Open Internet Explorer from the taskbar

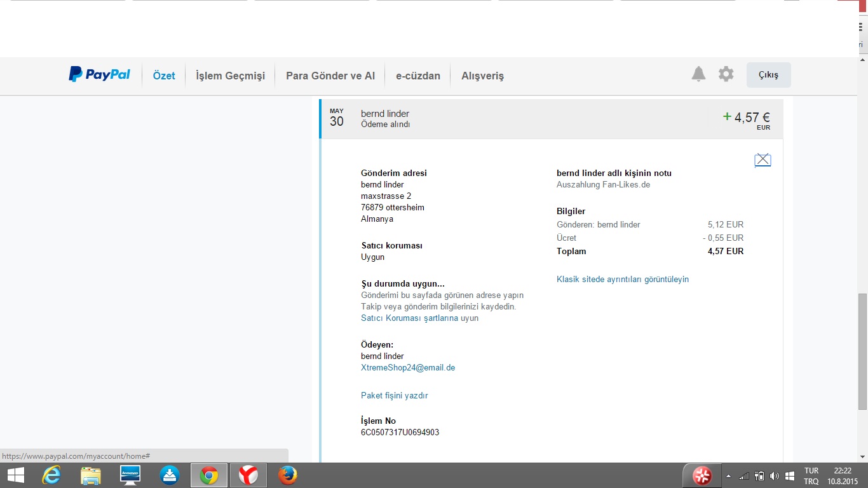click(x=51, y=475)
